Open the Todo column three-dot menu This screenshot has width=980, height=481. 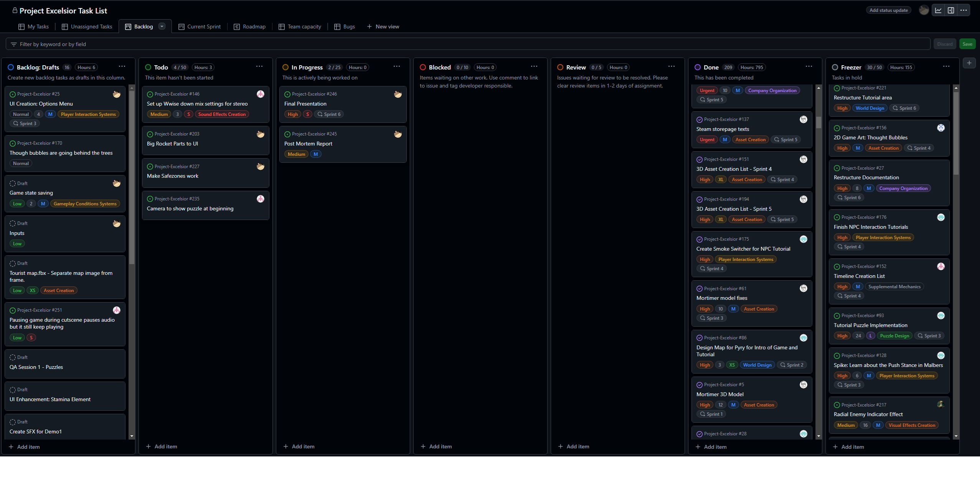click(x=259, y=66)
